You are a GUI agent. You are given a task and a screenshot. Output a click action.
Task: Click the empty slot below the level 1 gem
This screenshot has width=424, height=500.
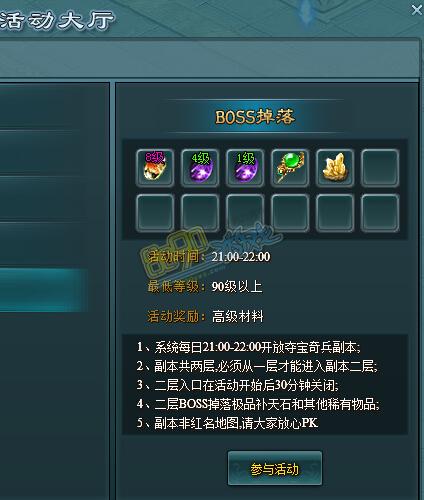click(245, 213)
